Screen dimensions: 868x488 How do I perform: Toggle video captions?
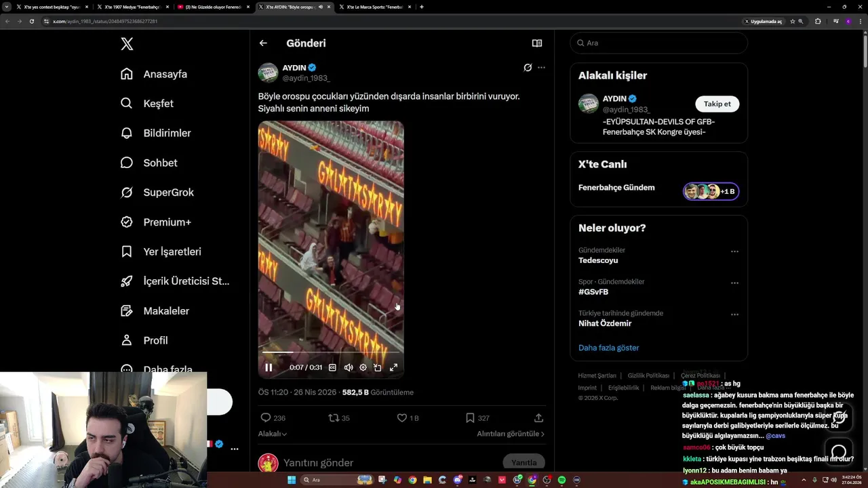332,367
